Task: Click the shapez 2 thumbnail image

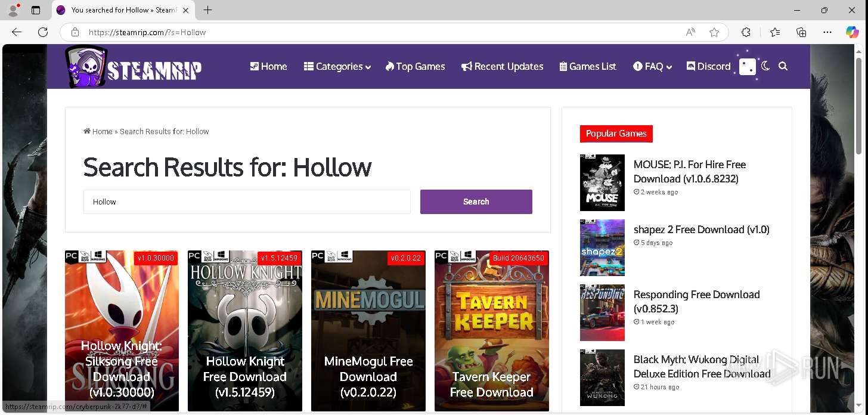Action: point(602,247)
